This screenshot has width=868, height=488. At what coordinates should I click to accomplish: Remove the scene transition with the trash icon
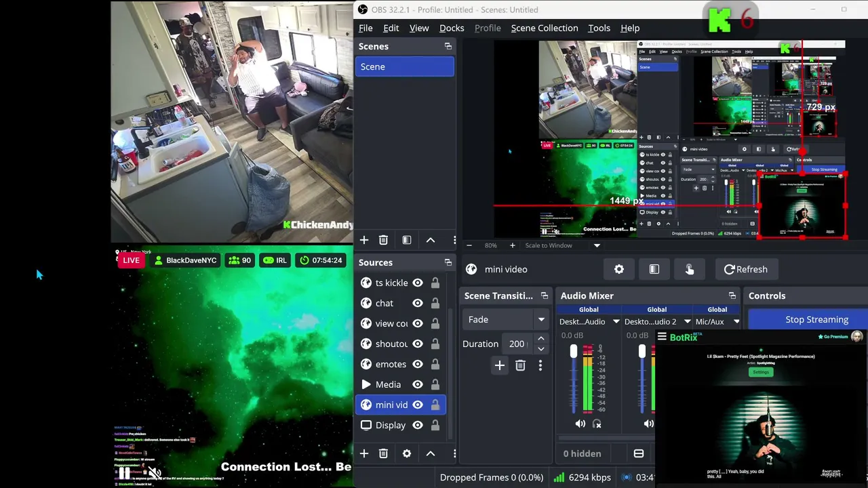520,365
